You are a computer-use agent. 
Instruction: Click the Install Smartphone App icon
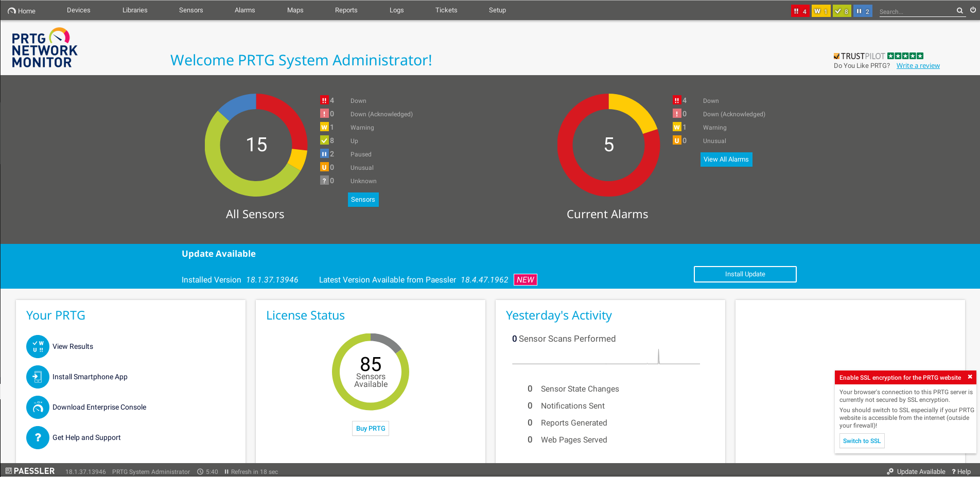[38, 377]
